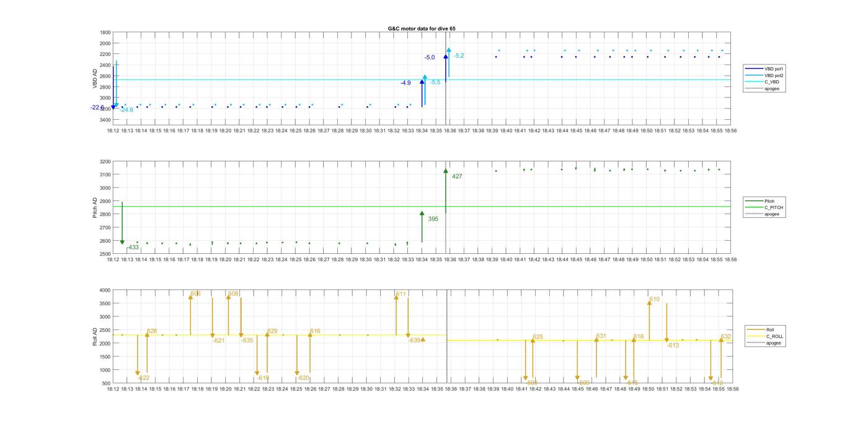Click the '2400' VBD y-axis tick
The height and width of the screenshot is (430, 868).
tap(105, 65)
